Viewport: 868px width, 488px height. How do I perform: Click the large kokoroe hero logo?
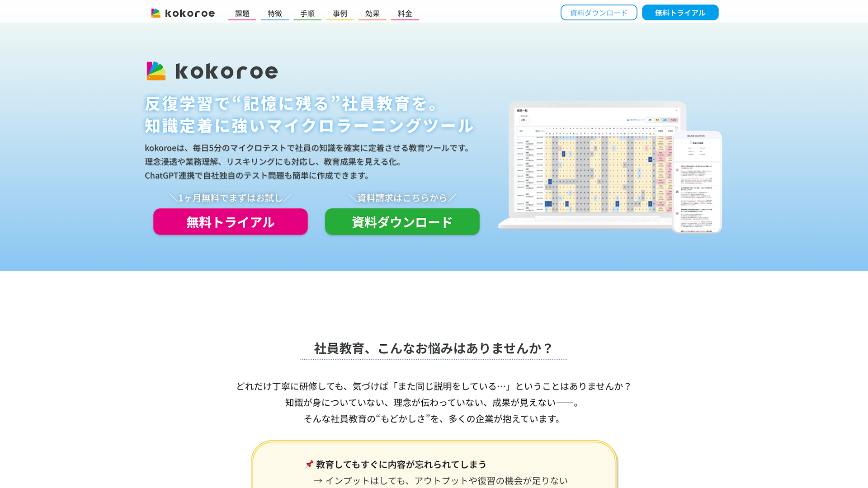pos(212,71)
